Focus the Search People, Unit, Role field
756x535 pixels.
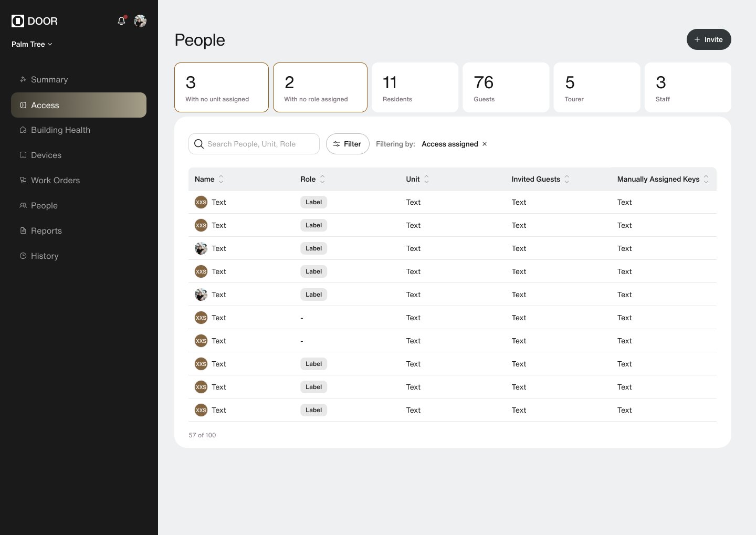tap(254, 144)
